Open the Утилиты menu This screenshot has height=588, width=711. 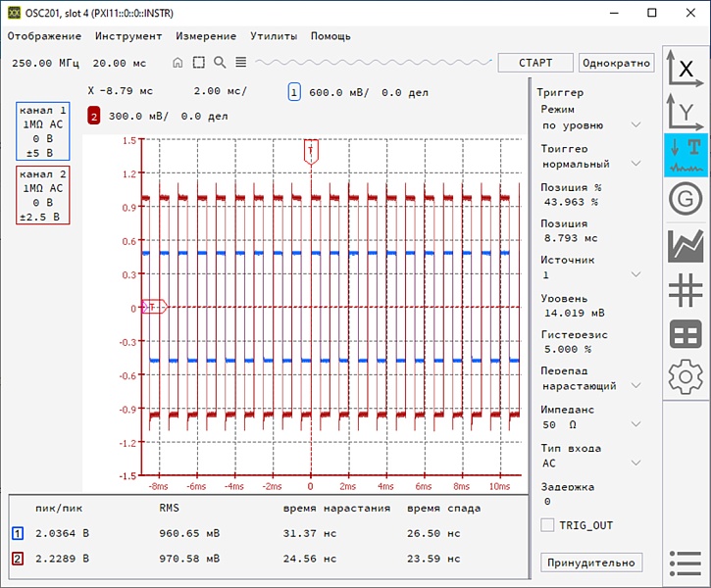[274, 36]
